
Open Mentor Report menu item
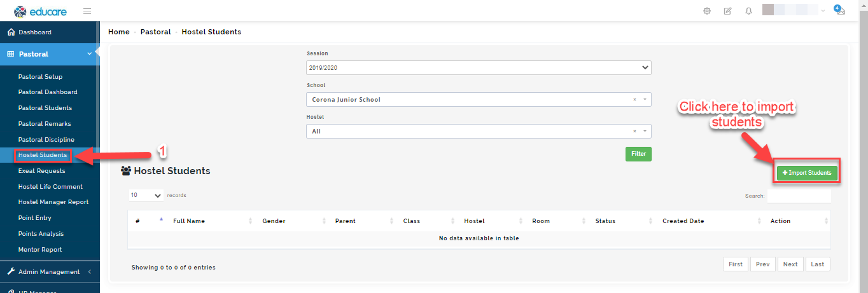(40, 250)
